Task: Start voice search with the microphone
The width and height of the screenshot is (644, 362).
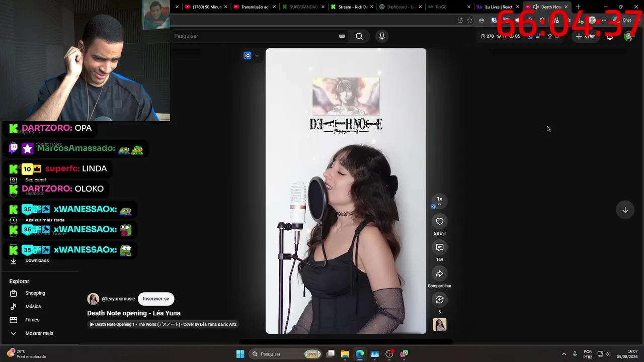Action: point(382,36)
